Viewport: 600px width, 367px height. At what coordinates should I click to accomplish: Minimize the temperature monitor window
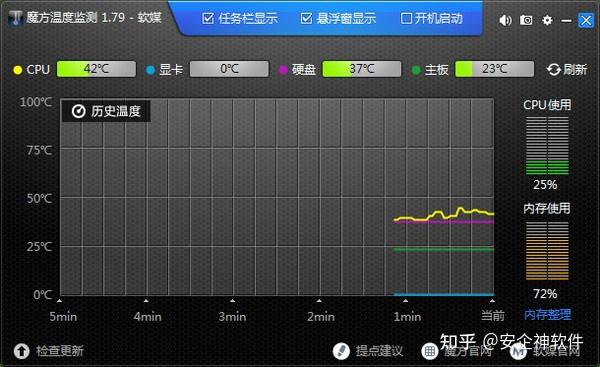point(566,20)
